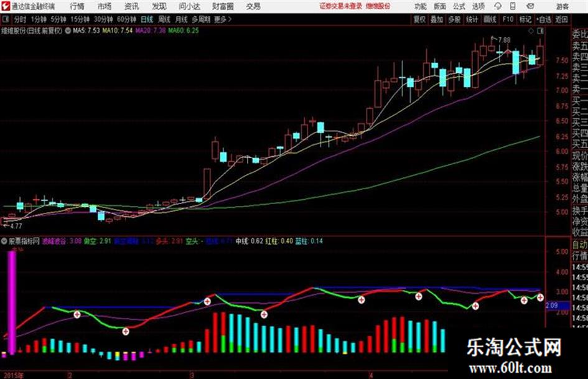Screen dimensions: 588x379
Task: Click the 叠加 overlay toolbar button
Action: tap(437, 19)
